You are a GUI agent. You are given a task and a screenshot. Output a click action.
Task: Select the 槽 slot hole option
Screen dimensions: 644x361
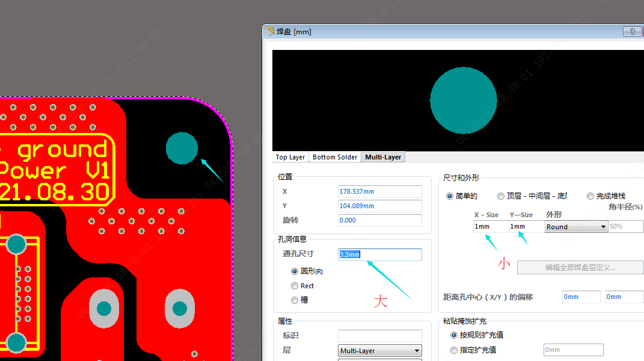click(295, 300)
